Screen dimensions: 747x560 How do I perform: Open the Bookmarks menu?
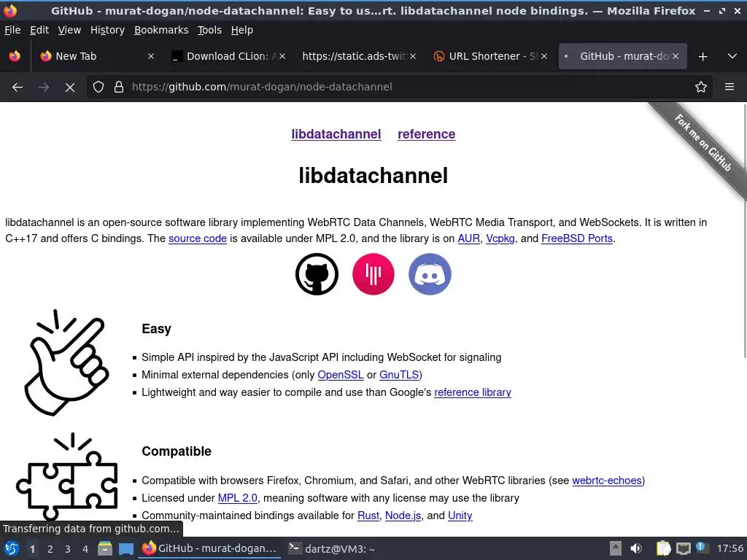[161, 30]
